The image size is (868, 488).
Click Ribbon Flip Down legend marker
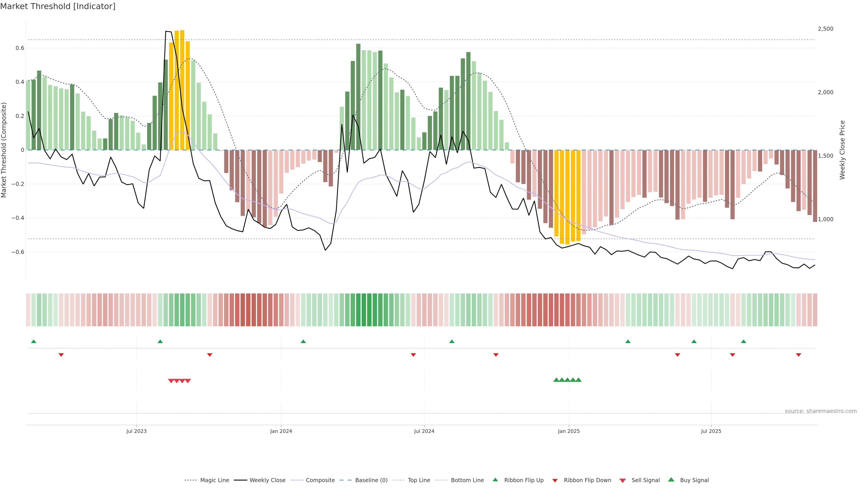tap(555, 480)
